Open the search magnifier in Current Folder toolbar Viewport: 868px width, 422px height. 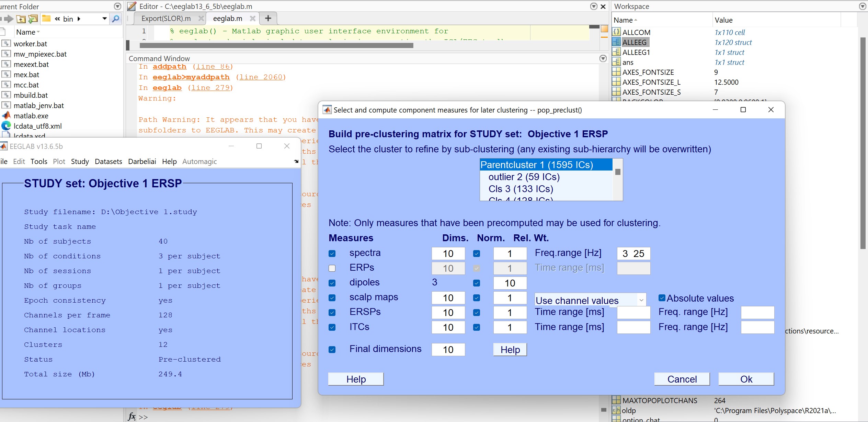point(116,19)
